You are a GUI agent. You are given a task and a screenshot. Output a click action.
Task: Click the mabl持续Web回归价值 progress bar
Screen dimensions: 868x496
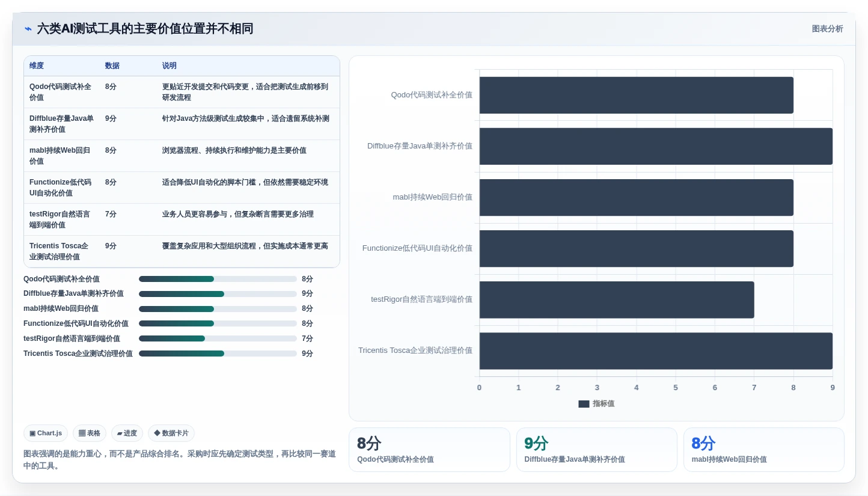click(x=218, y=309)
